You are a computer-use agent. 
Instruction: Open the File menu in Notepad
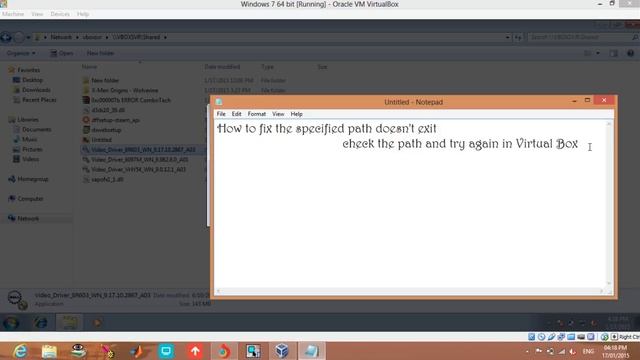click(221, 114)
